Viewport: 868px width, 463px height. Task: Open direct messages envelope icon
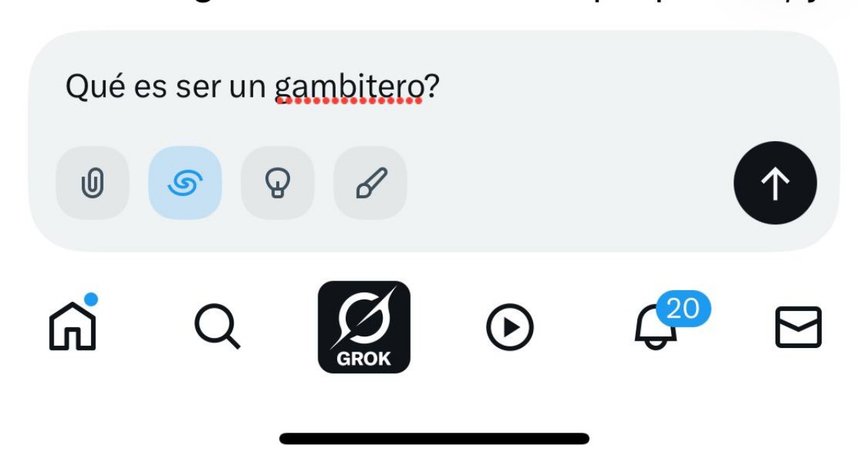(799, 328)
